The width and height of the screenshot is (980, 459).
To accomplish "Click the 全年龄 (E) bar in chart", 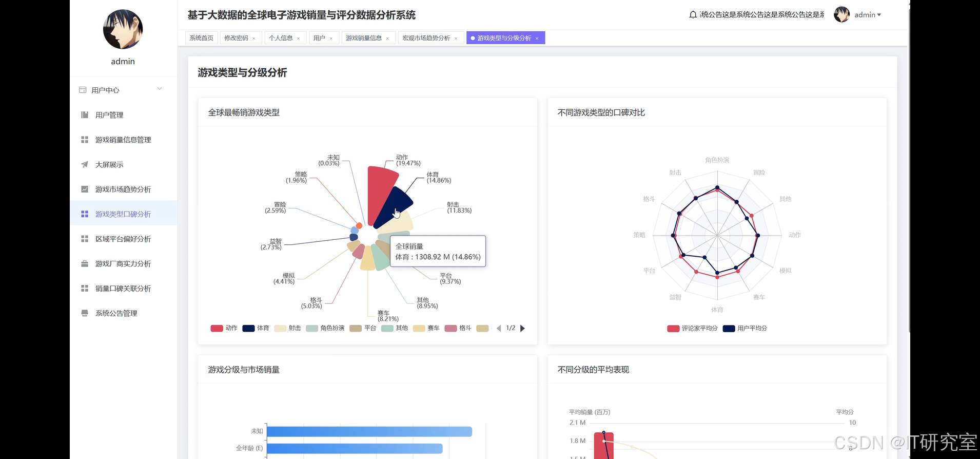I will [x=355, y=448].
